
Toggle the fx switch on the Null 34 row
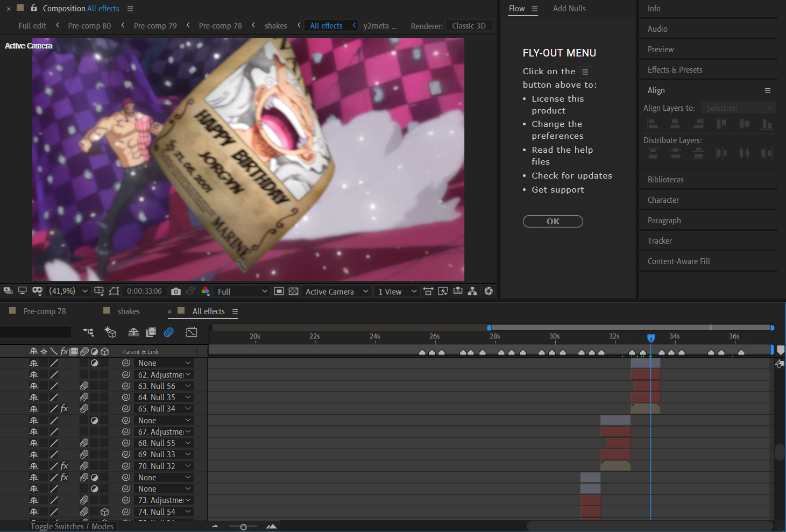click(64, 409)
